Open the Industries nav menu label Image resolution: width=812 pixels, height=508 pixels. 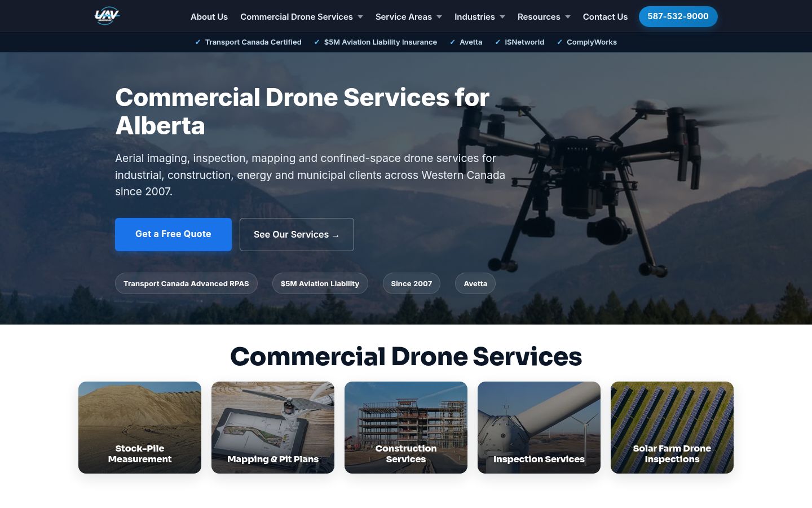(475, 17)
